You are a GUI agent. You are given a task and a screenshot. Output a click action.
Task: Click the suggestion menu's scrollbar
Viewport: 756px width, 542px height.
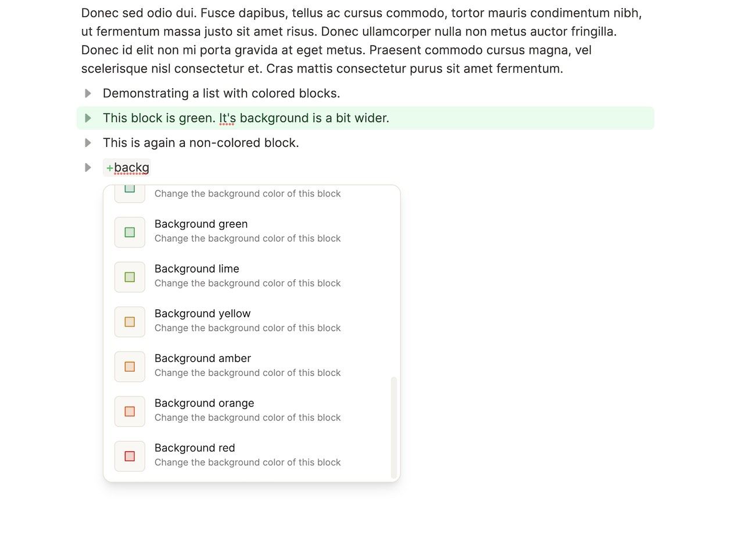pos(394,424)
